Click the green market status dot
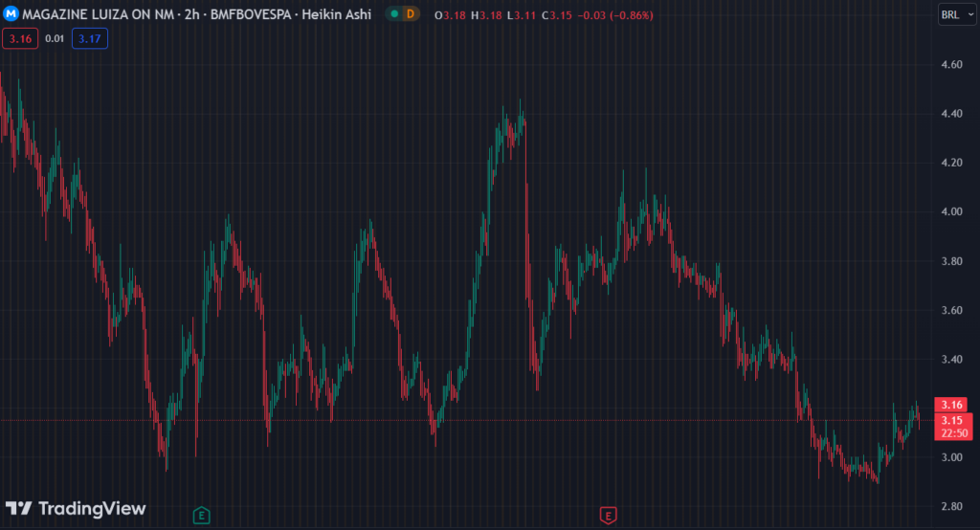The width and height of the screenshot is (980, 530). [394, 13]
